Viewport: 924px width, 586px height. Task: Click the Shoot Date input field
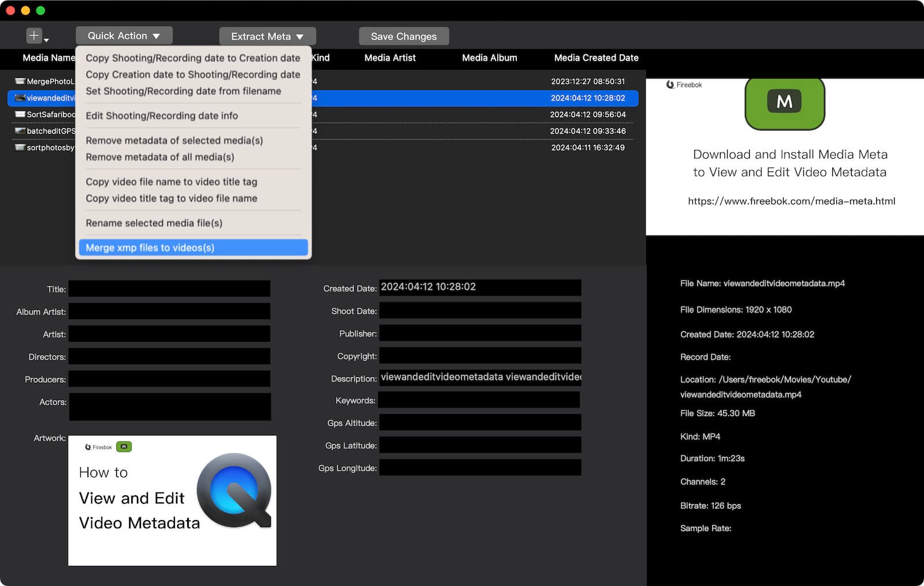[x=480, y=311]
